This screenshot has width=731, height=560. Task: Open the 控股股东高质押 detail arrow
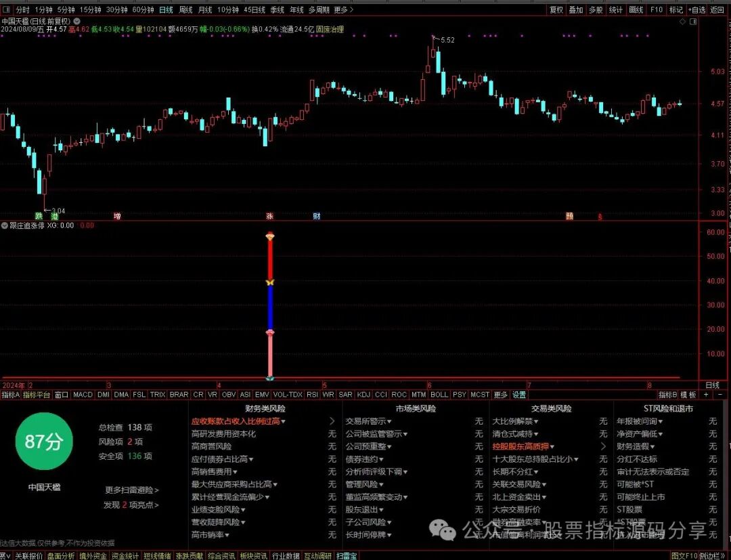pos(603,446)
